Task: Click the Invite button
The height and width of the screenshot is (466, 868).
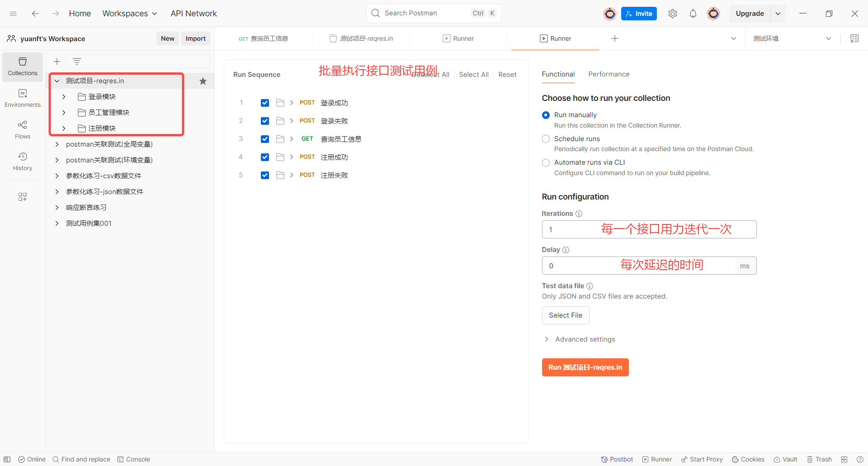Action: pyautogui.click(x=639, y=14)
